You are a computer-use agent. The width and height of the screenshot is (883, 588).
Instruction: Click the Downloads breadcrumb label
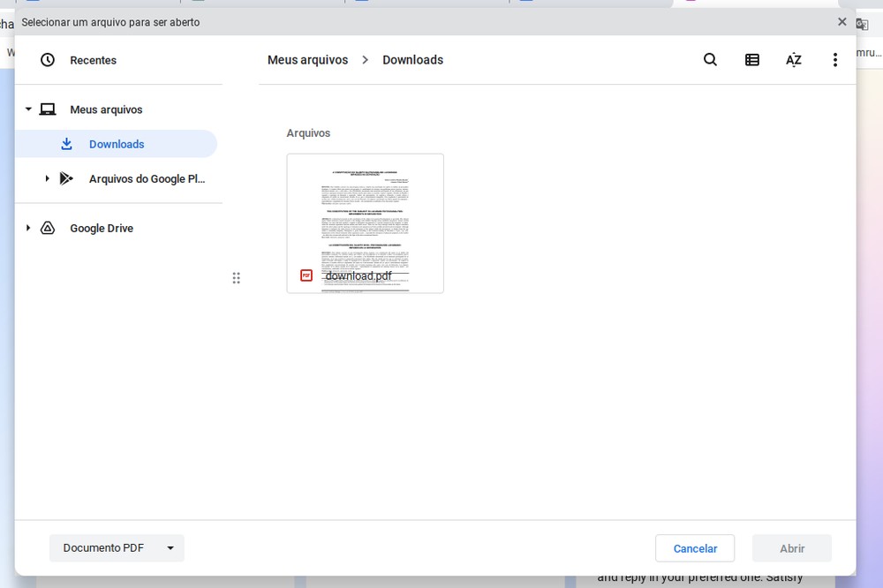click(x=412, y=59)
